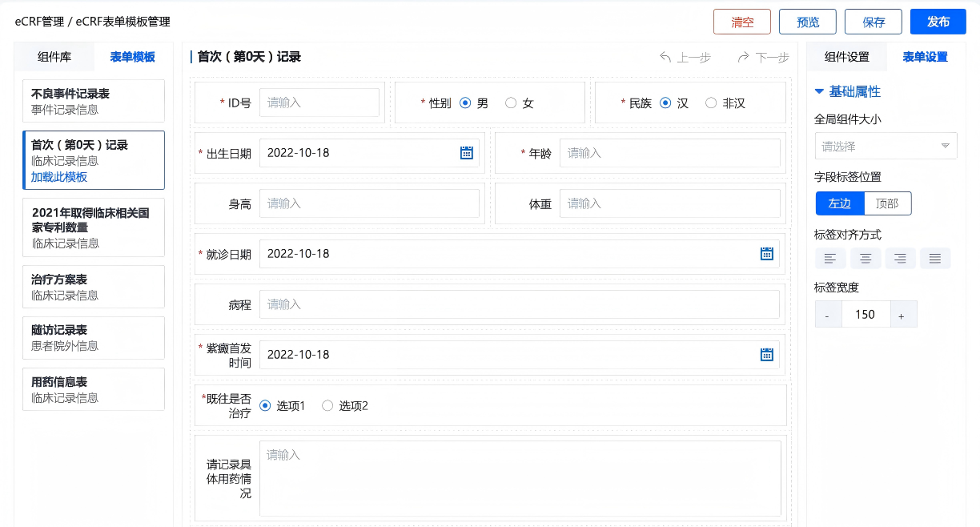This screenshot has width=980, height=527.
Task: Switch label position to 顶部
Action: point(887,203)
